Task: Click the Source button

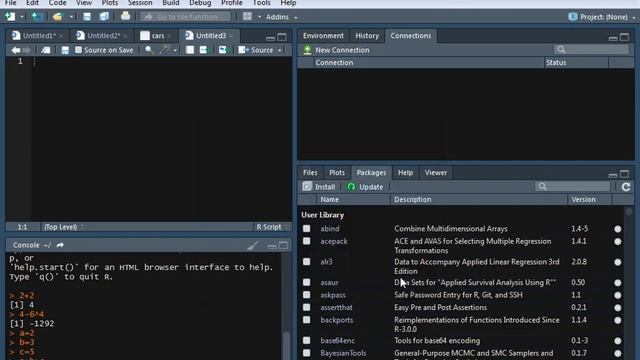Action: [256, 50]
